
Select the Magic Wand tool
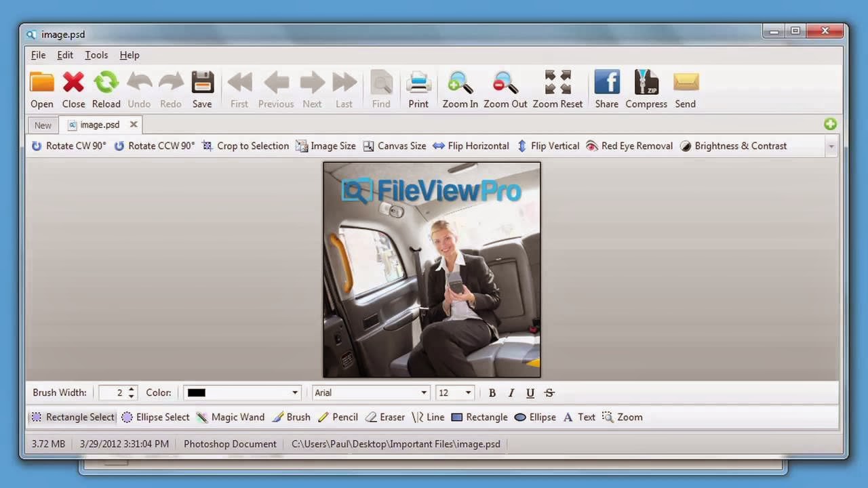pyautogui.click(x=231, y=417)
